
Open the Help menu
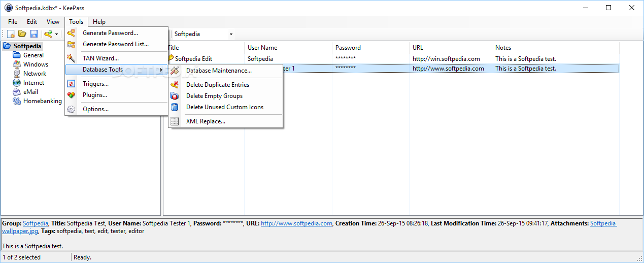click(99, 22)
